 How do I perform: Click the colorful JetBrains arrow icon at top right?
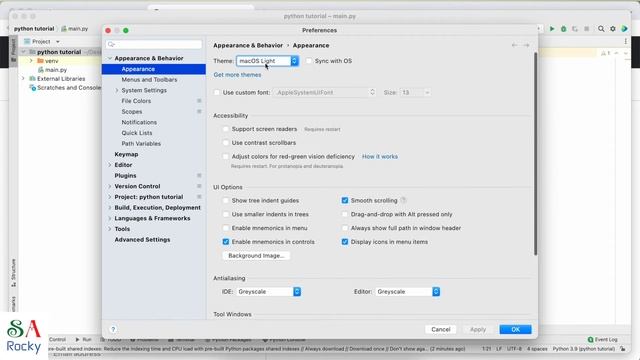tap(624, 29)
